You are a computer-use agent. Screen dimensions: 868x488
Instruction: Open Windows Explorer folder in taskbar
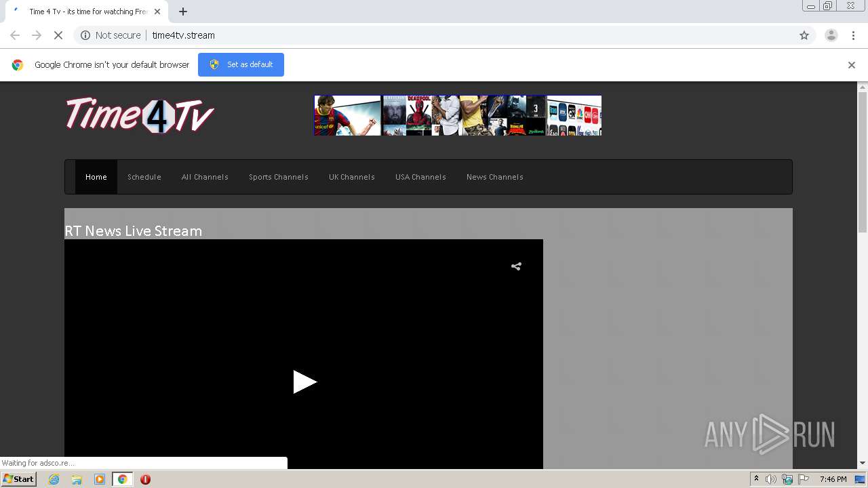pyautogui.click(x=77, y=479)
